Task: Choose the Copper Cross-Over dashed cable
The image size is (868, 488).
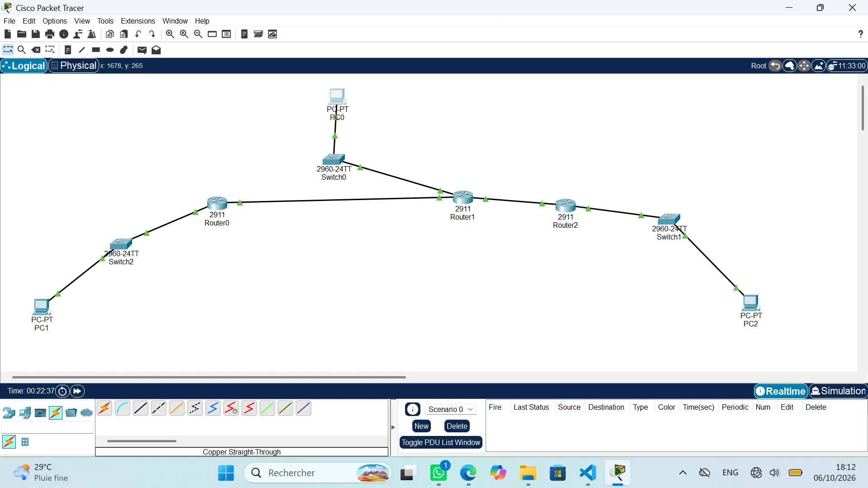Action: click(x=159, y=408)
